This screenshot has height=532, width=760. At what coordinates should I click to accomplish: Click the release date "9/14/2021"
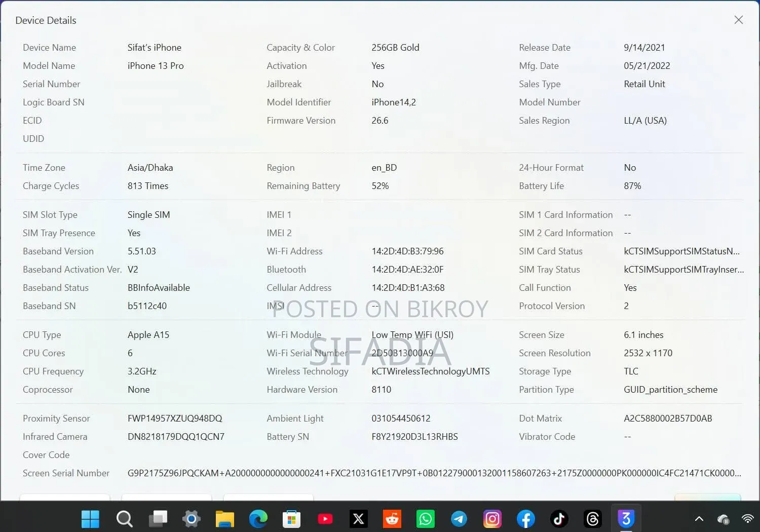[644, 48]
